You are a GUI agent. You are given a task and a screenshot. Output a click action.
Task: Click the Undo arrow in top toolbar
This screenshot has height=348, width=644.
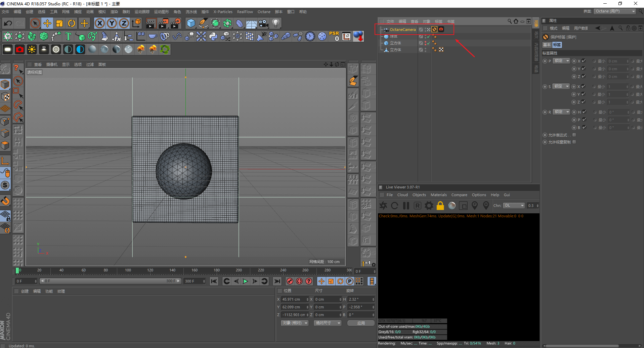click(x=8, y=23)
